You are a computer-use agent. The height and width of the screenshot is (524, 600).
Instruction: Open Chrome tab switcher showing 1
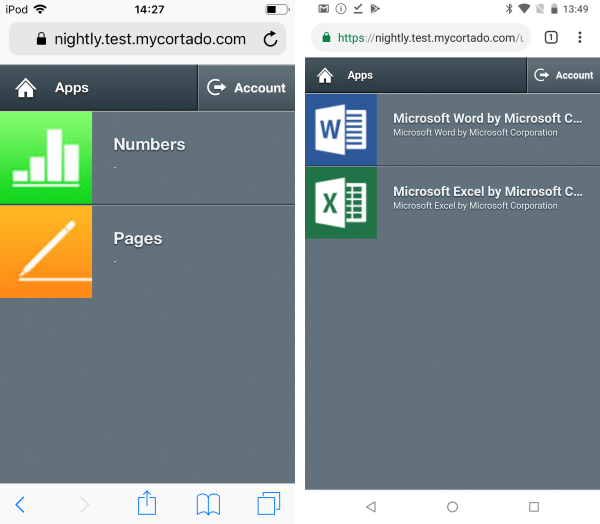pyautogui.click(x=551, y=37)
